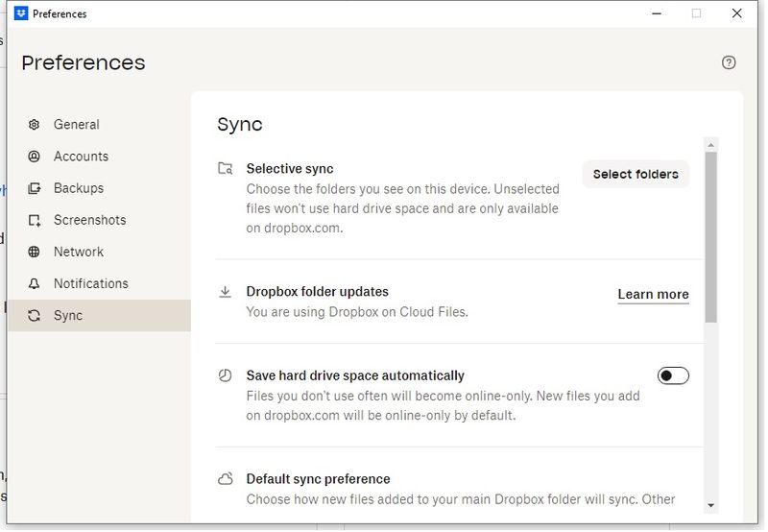Click the vertical scrollbar thumb
This screenshot has width=768, height=532.
coord(710,235)
